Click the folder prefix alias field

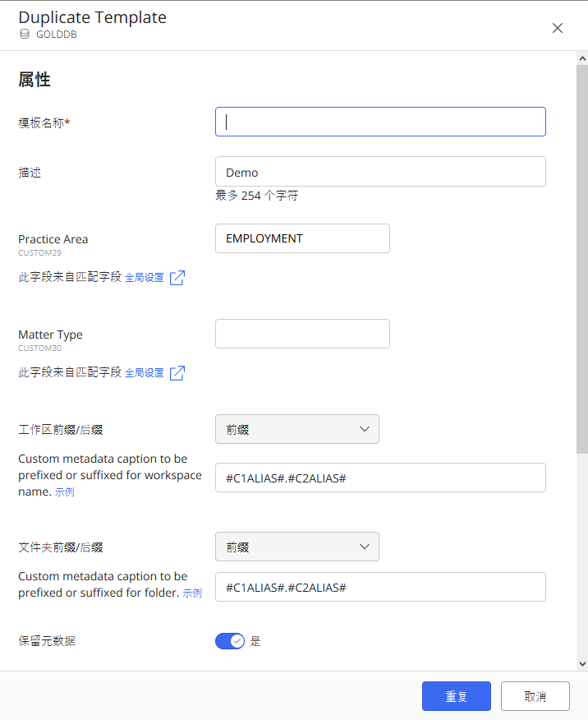[x=380, y=587]
